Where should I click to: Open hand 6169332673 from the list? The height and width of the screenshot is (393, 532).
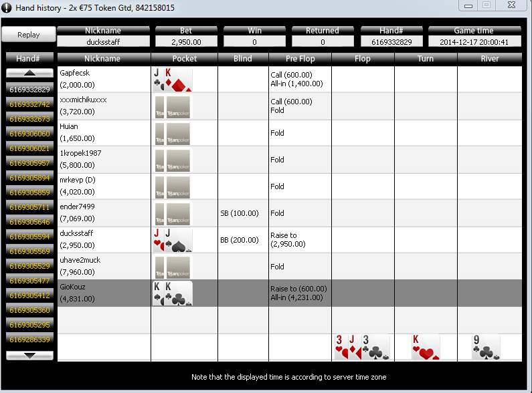click(x=29, y=119)
